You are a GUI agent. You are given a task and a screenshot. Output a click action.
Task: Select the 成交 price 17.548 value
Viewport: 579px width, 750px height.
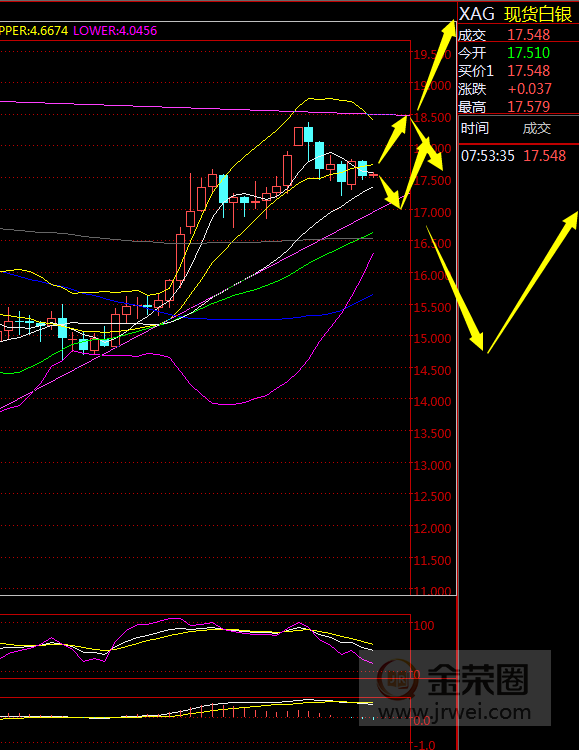pyautogui.click(x=529, y=34)
